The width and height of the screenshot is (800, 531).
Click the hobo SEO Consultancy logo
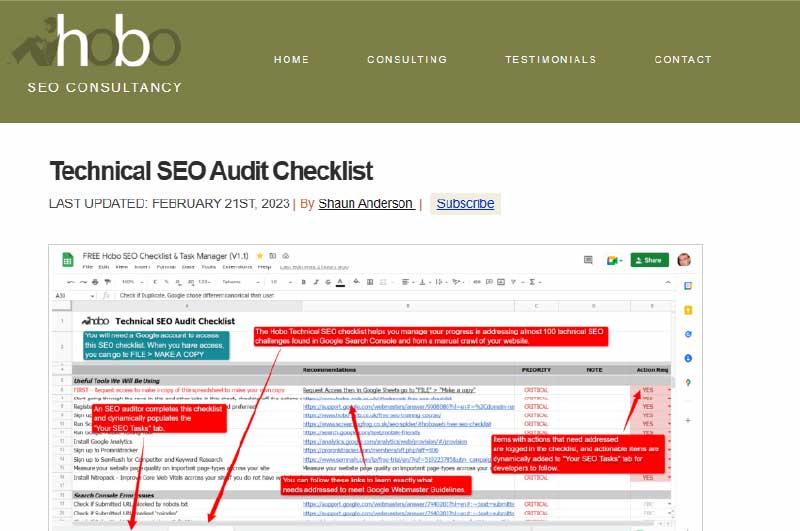click(96, 54)
